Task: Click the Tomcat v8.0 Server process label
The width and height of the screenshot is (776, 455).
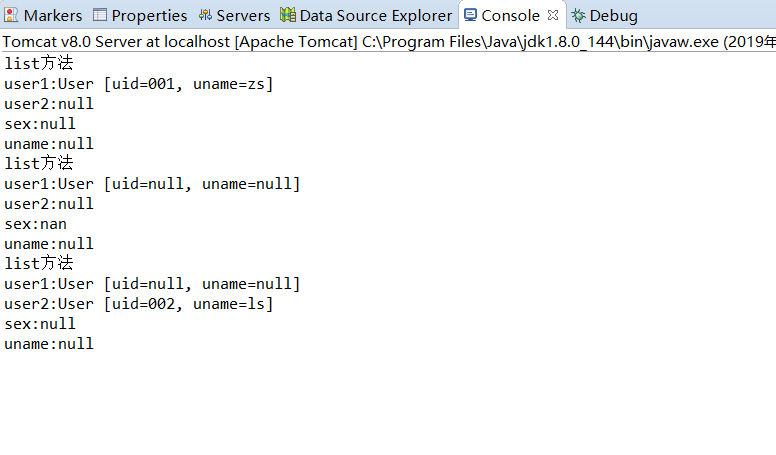Action: [388, 42]
